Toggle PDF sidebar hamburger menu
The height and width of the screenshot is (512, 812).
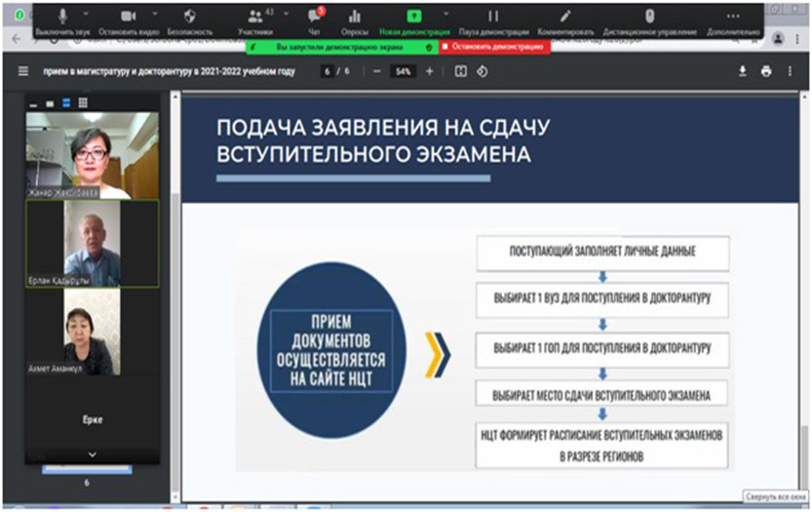coord(23,71)
